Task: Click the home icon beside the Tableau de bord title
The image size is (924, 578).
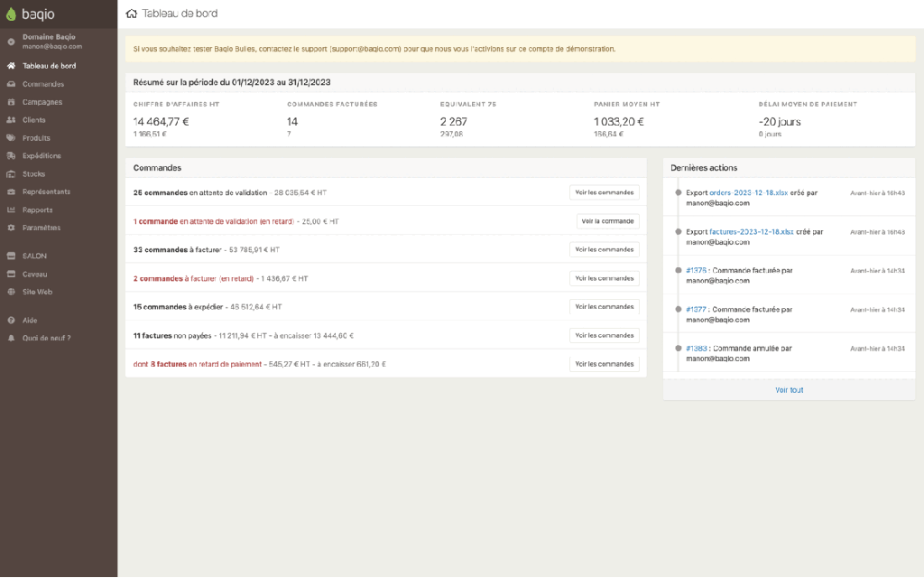Action: tap(132, 14)
